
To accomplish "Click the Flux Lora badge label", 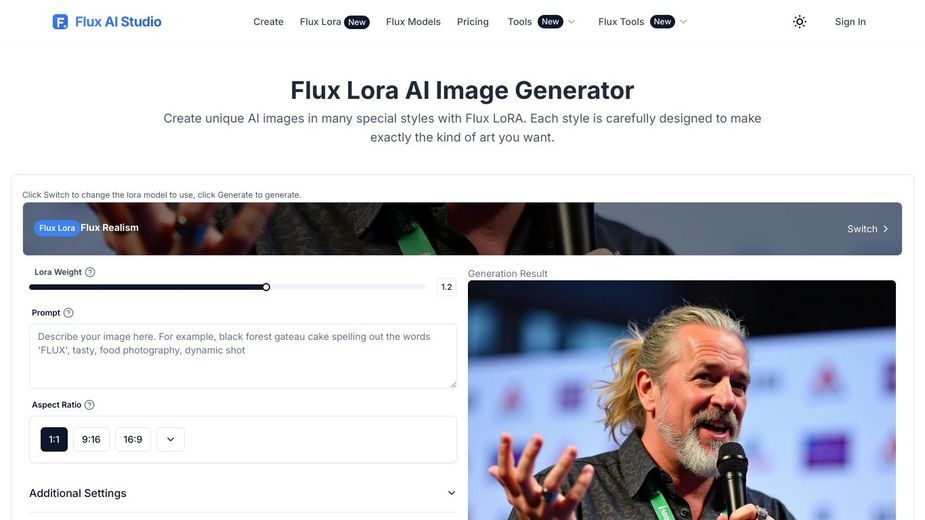I will pos(57,228).
